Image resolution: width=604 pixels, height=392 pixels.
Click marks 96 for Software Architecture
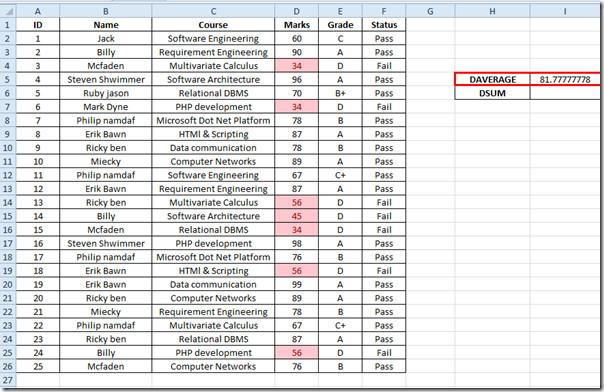click(x=297, y=80)
